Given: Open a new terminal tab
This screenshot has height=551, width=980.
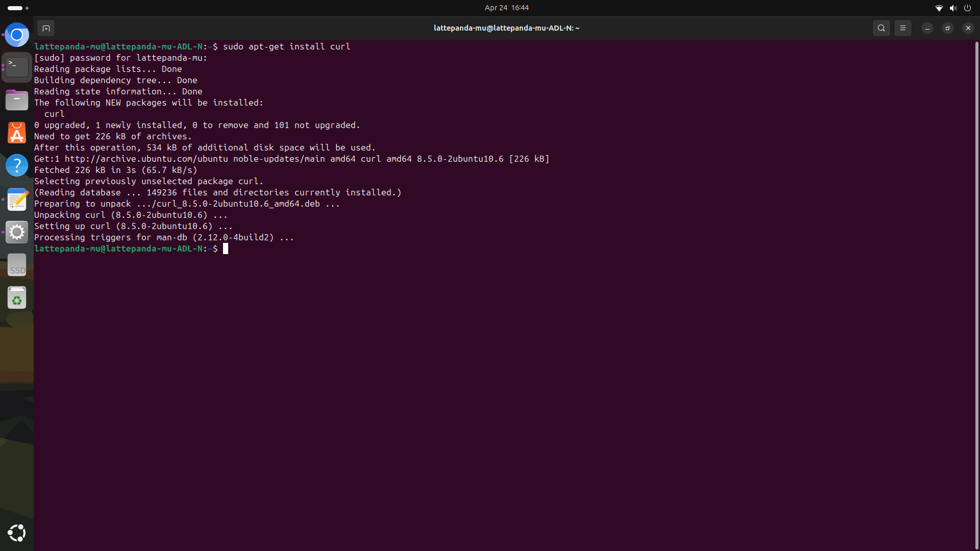Looking at the screenshot, I should point(46,28).
